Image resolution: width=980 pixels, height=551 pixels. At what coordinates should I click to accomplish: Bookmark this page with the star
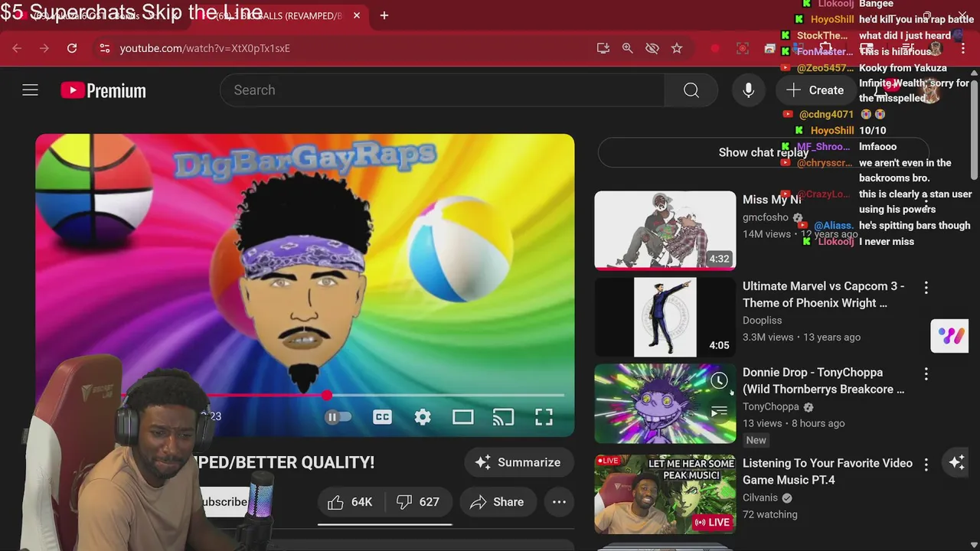coord(677,48)
